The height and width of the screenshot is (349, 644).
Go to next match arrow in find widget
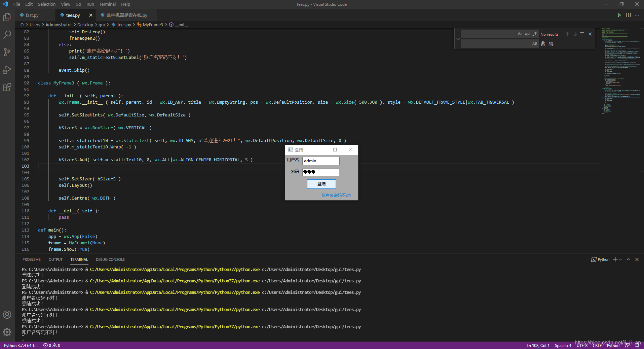575,34
